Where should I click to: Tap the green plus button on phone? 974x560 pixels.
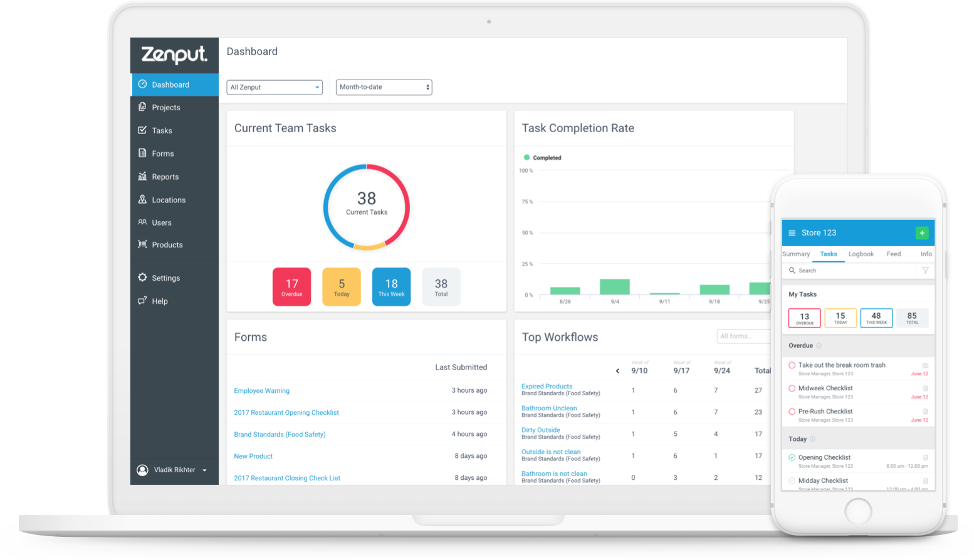click(x=921, y=232)
